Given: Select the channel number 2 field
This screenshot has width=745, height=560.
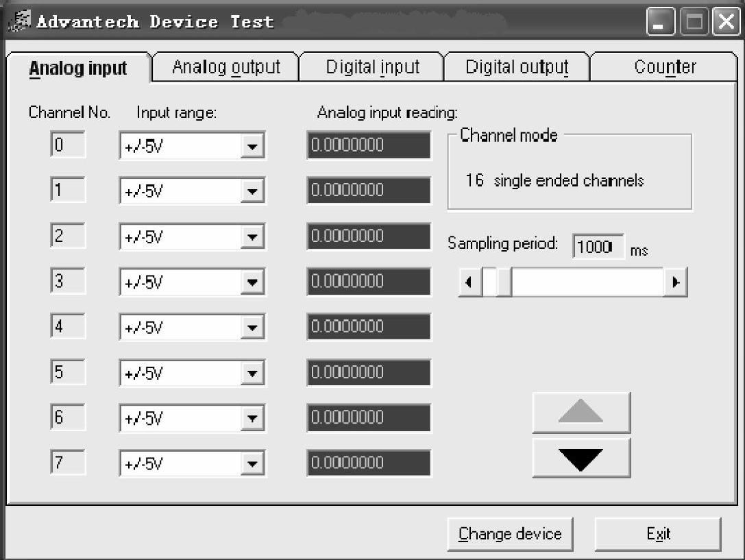Looking at the screenshot, I should pos(68,236).
